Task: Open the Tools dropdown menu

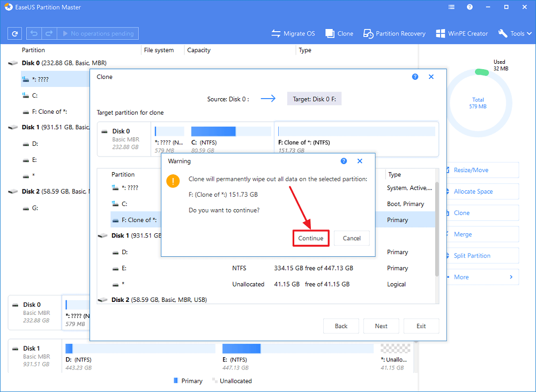Action: click(513, 33)
